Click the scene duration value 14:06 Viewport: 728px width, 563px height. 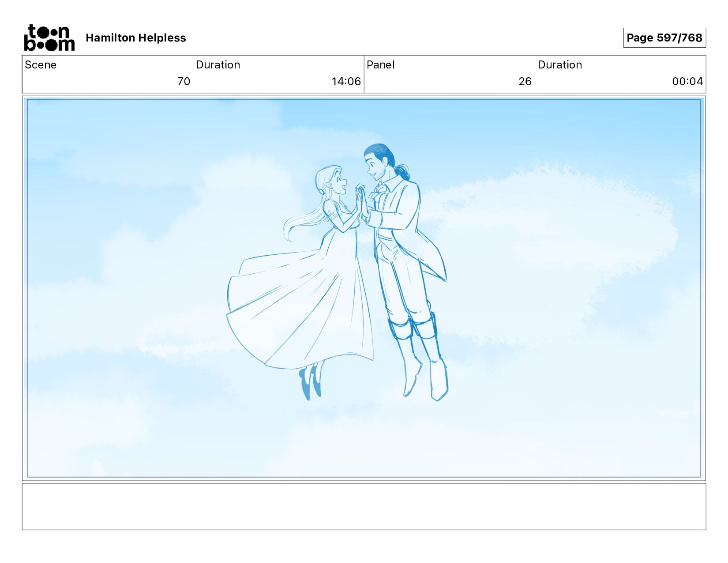[346, 82]
